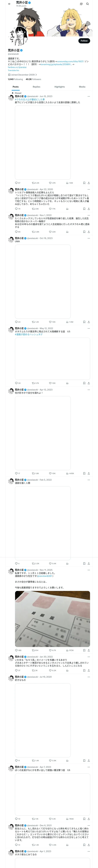98x868 pixels.
Task: Click the Translate bio link
Action: pyautogui.click(x=14, y=70)
